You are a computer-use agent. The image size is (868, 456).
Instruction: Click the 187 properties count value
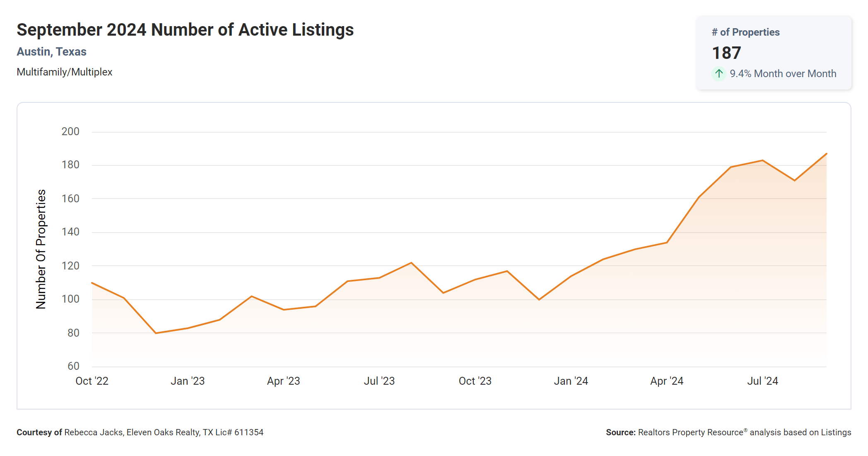pyautogui.click(x=726, y=53)
